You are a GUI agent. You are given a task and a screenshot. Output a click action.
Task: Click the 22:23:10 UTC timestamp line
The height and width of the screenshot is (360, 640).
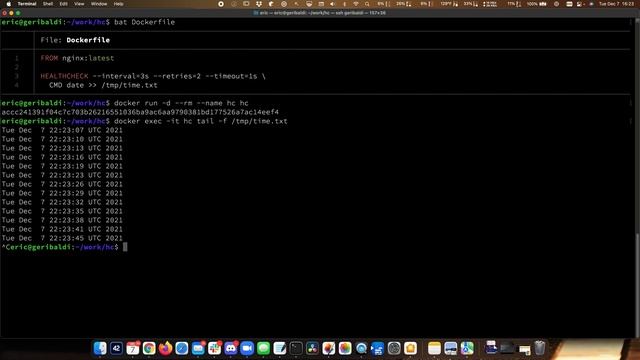coord(62,139)
